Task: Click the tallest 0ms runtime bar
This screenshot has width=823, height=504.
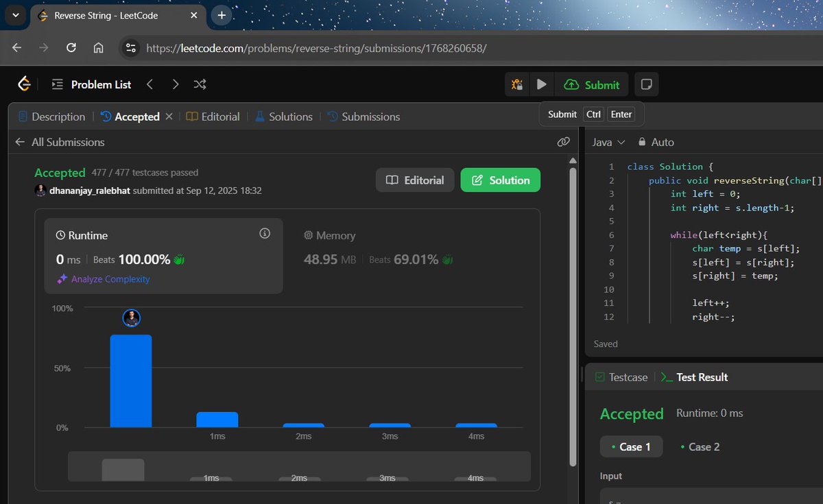Action: point(131,381)
